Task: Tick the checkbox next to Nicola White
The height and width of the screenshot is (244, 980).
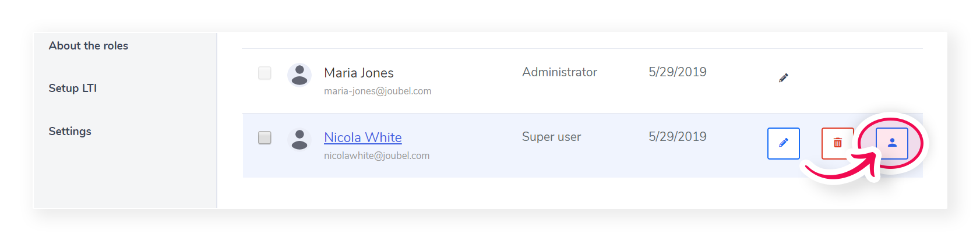Action: point(265,137)
